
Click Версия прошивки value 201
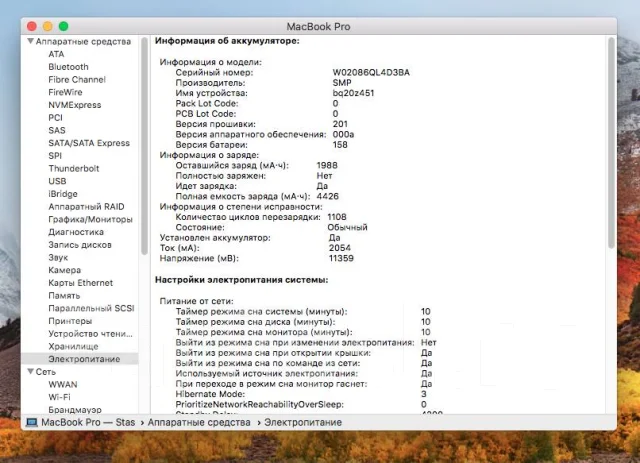[x=340, y=124]
